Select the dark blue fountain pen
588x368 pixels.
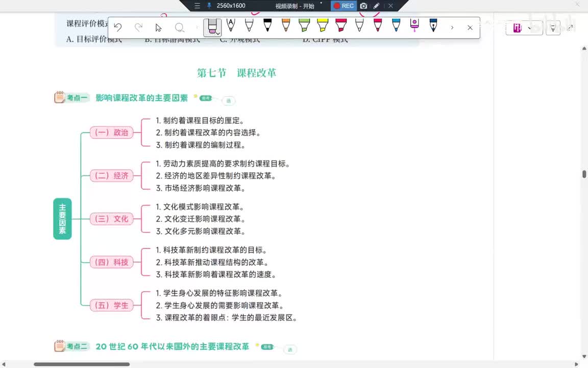coord(433,25)
